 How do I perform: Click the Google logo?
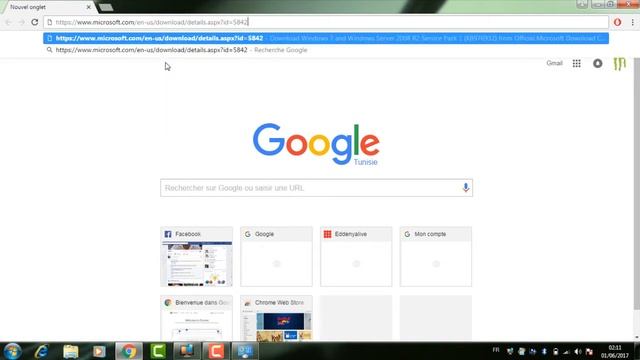pos(316,144)
